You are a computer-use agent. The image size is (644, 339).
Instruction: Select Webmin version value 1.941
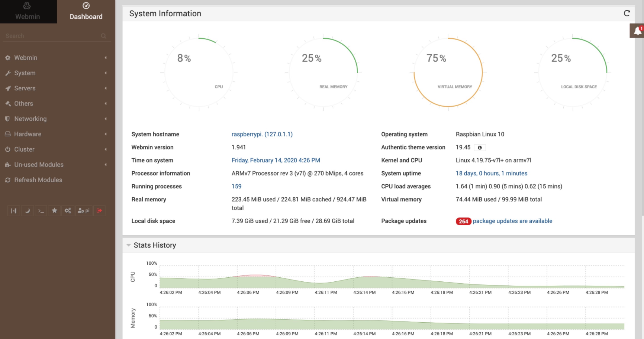coord(239,147)
